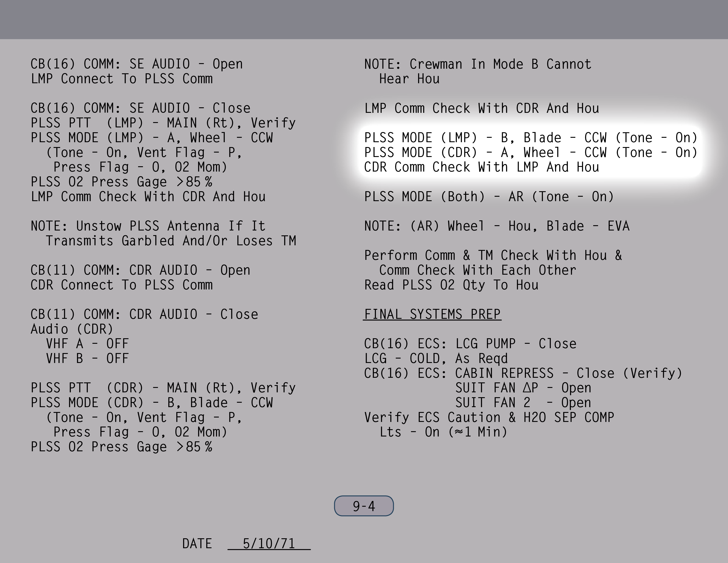Click the 9-4 page number badge

coord(364,506)
